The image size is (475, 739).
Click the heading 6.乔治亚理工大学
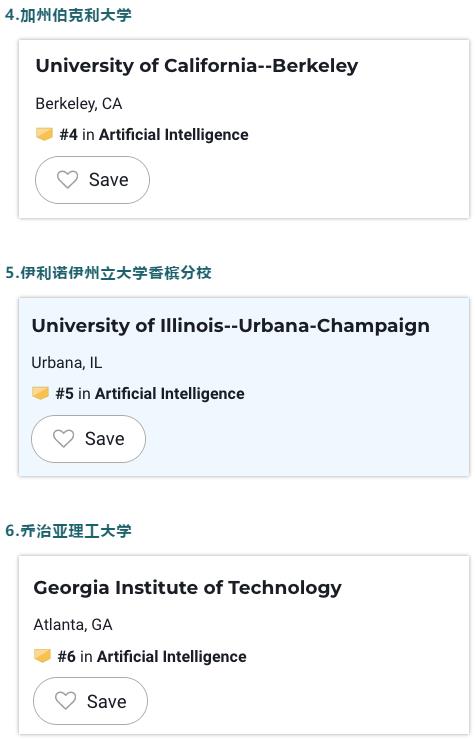click(68, 531)
